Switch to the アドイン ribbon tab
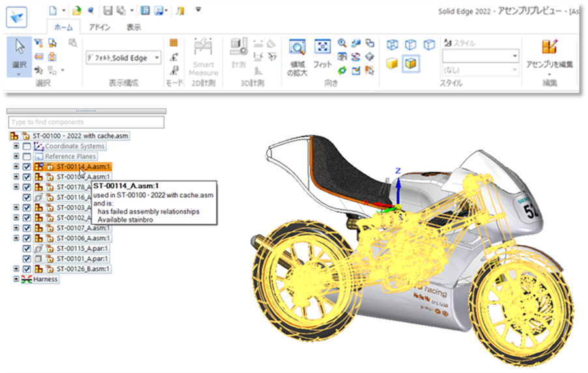Screen dimensions: 588x373 99,27
